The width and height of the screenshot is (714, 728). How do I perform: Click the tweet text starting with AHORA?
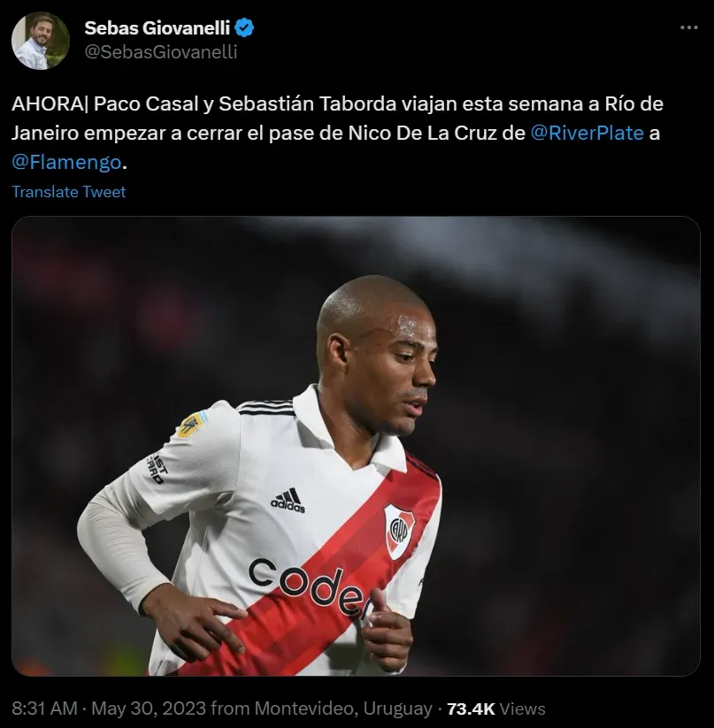337,133
